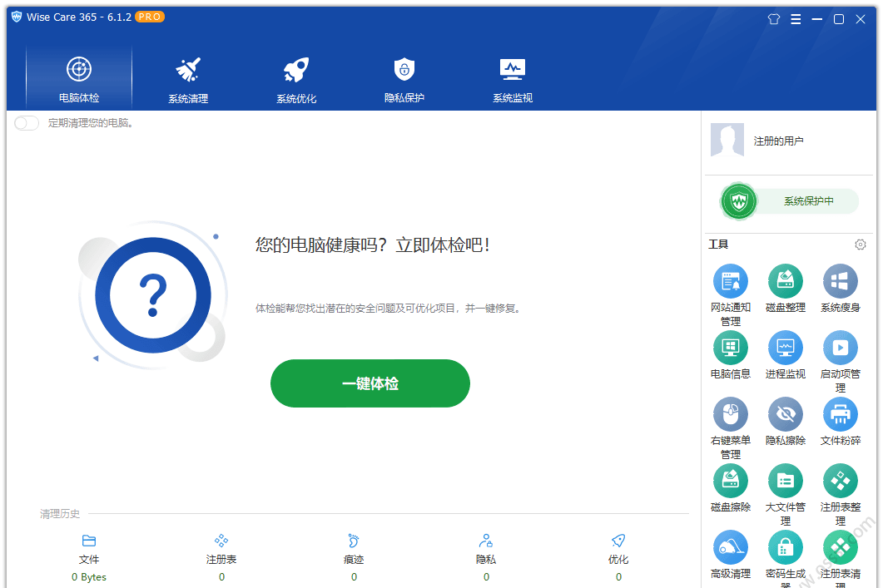Image resolution: width=883 pixels, height=588 pixels.
Task: Launch 磁盘整理 tool
Action: (x=785, y=288)
